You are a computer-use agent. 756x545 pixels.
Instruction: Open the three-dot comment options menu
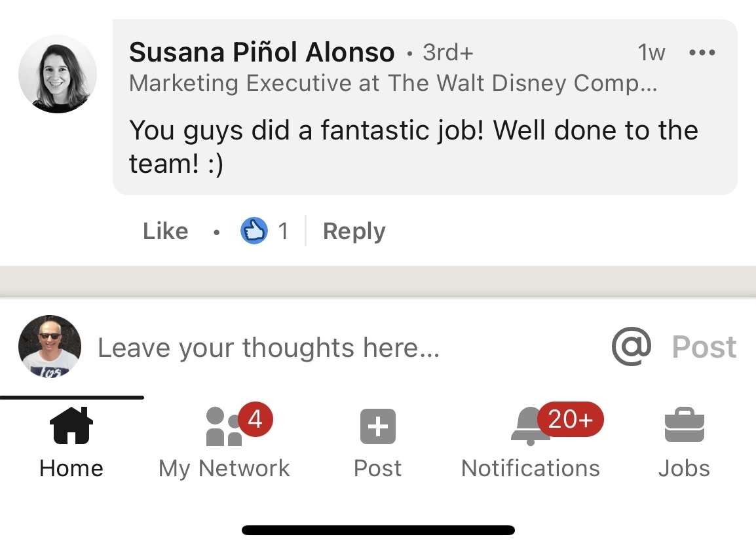click(x=702, y=52)
